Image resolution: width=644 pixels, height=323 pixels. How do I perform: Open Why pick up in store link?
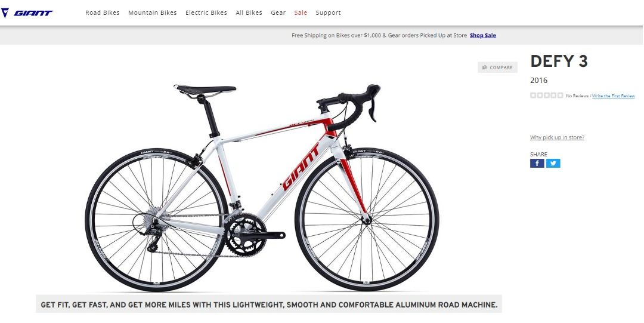(x=557, y=137)
